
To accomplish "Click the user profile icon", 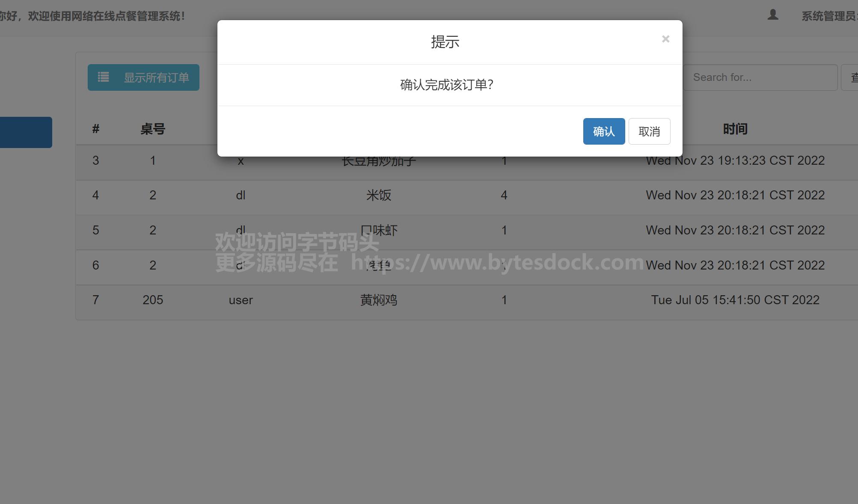I will pos(772,15).
